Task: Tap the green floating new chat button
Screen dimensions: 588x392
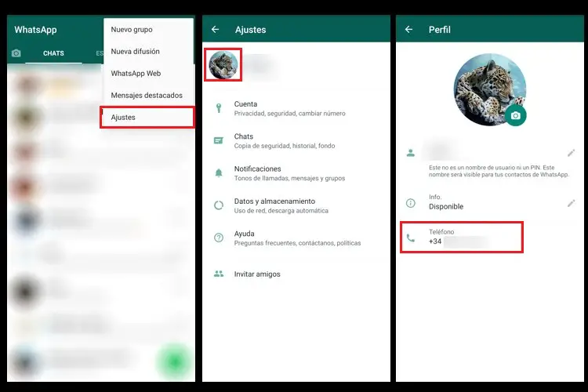Action: click(x=174, y=361)
